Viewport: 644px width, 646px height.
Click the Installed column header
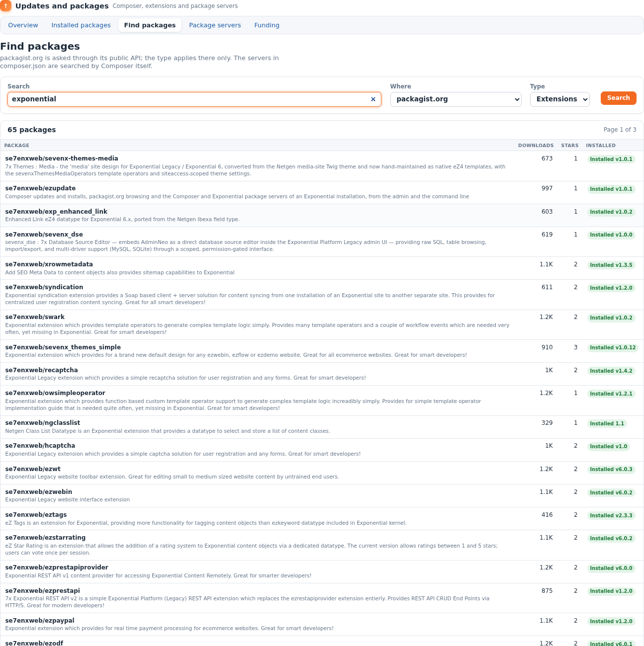[x=601, y=146]
